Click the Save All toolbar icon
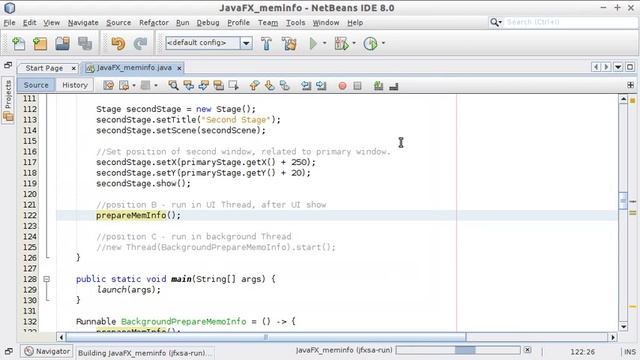This screenshot has width=640, height=360. pyautogui.click(x=85, y=43)
